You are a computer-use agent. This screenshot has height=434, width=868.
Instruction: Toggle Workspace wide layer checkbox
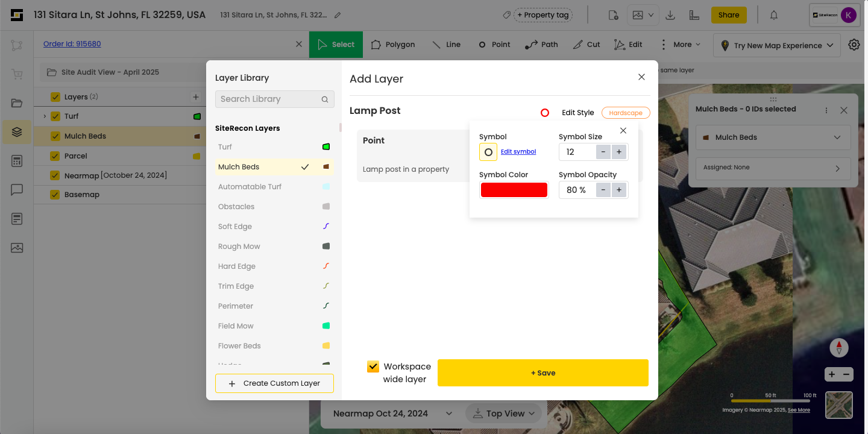point(373,366)
